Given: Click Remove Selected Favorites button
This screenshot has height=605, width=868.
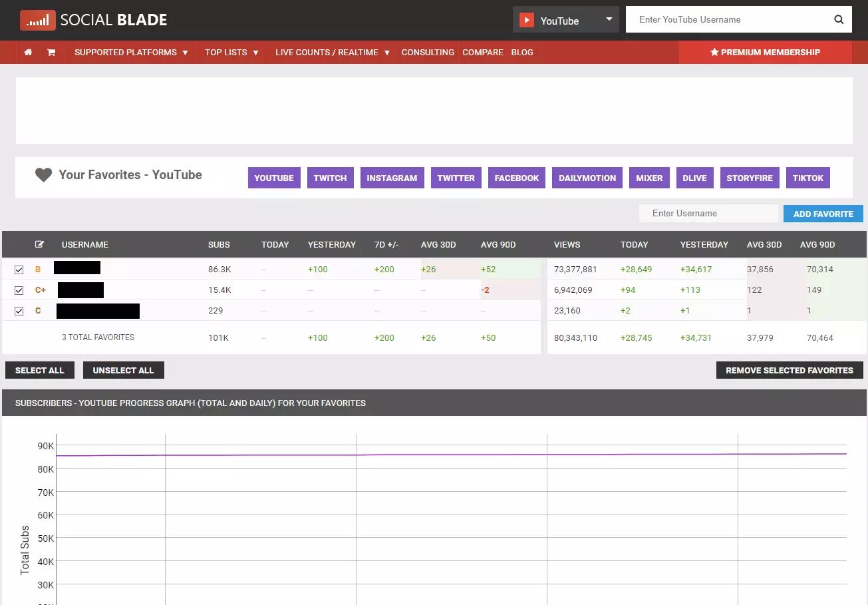Looking at the screenshot, I should coord(790,370).
